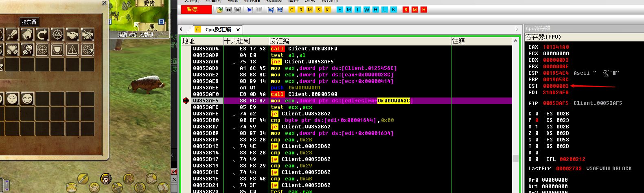The height and width of the screenshot is (193, 644).
Task: Select ESI register value 00000003
Action: point(556,86)
